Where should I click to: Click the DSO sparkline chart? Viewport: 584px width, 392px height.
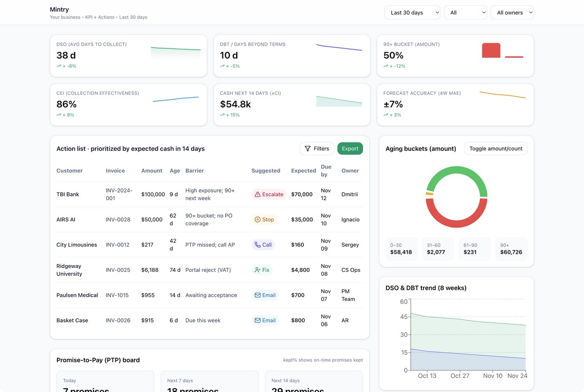pos(176,52)
